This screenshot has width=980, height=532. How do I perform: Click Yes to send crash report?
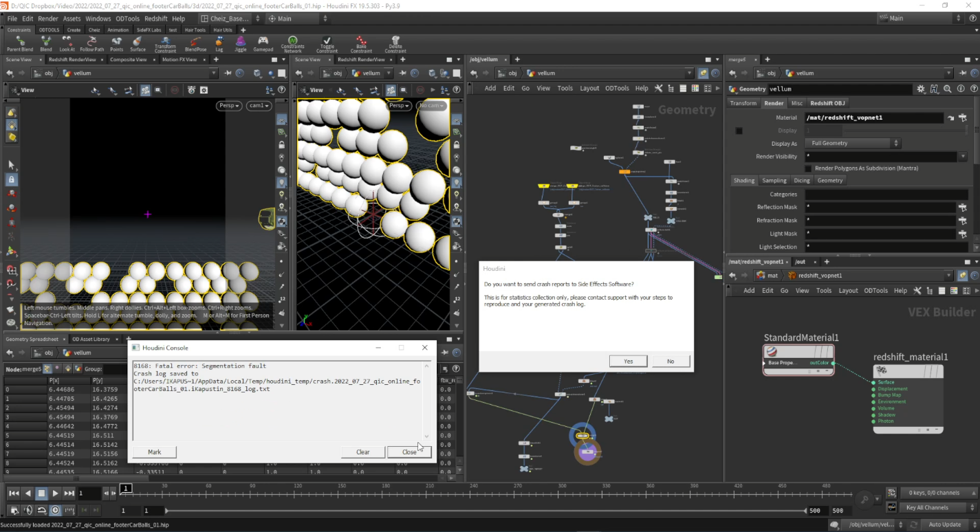coord(628,361)
